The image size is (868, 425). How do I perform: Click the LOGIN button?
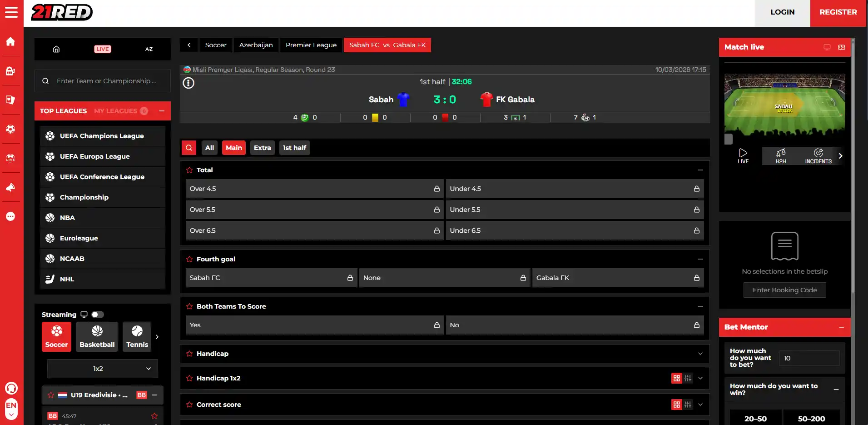(783, 12)
